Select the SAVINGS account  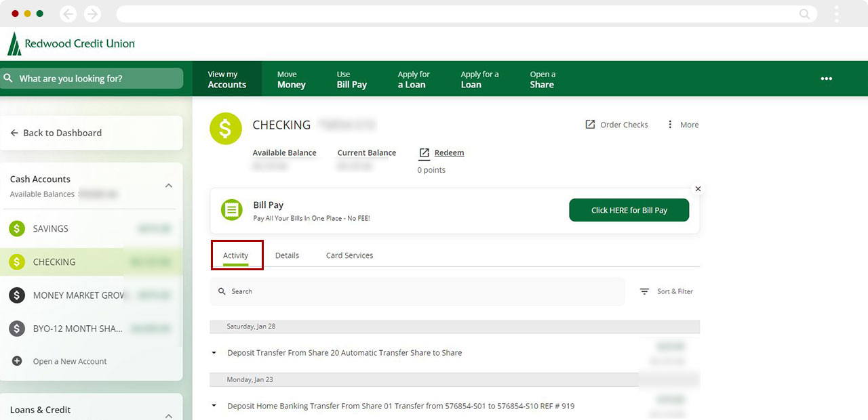point(92,228)
